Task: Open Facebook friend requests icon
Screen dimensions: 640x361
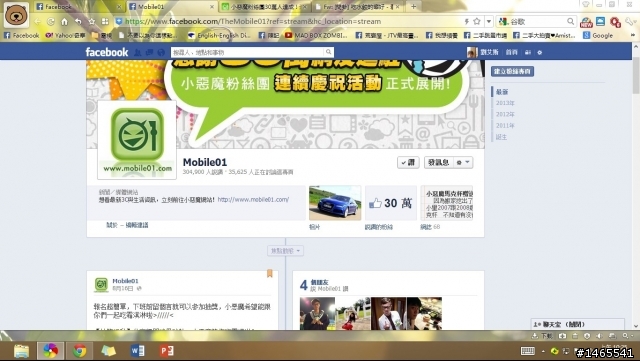Action: [138, 52]
